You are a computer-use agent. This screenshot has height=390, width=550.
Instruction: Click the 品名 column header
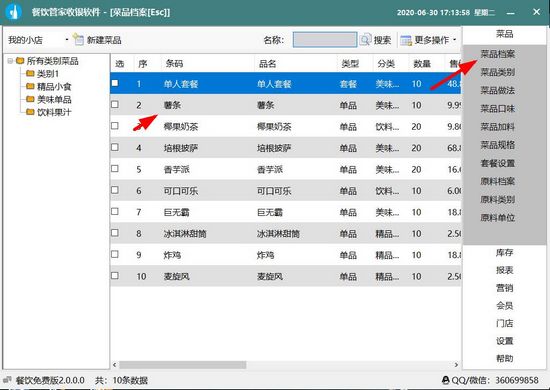(x=267, y=63)
